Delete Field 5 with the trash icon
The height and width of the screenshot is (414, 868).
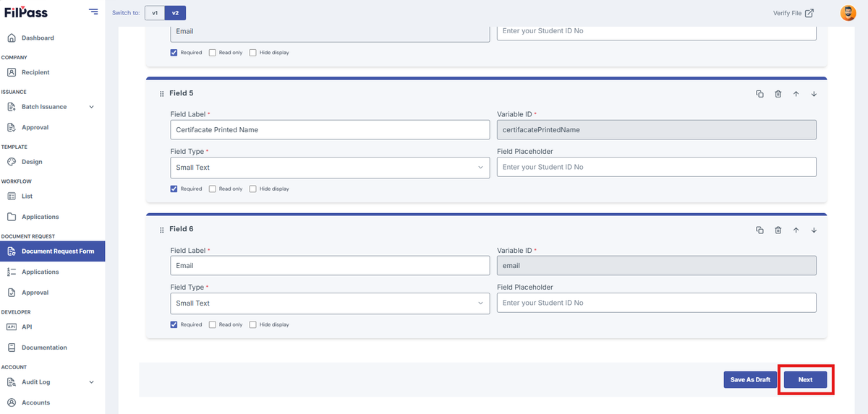(778, 94)
